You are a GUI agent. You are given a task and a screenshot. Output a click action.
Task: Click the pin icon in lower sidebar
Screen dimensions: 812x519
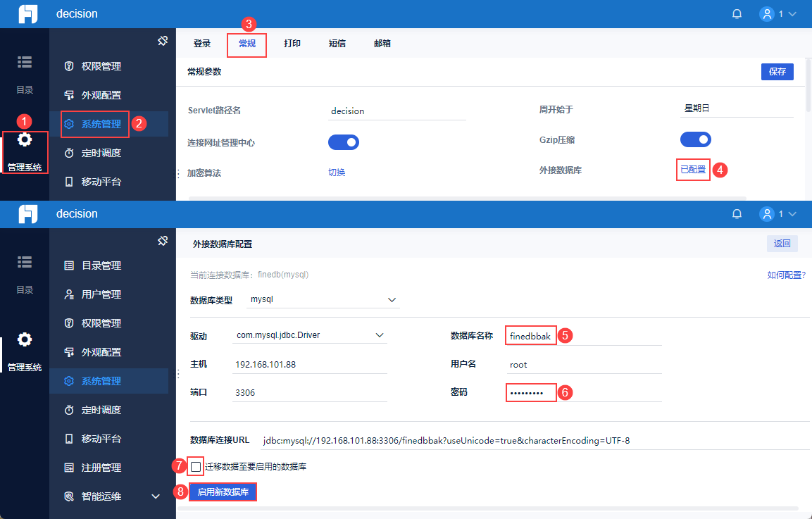[x=163, y=240]
